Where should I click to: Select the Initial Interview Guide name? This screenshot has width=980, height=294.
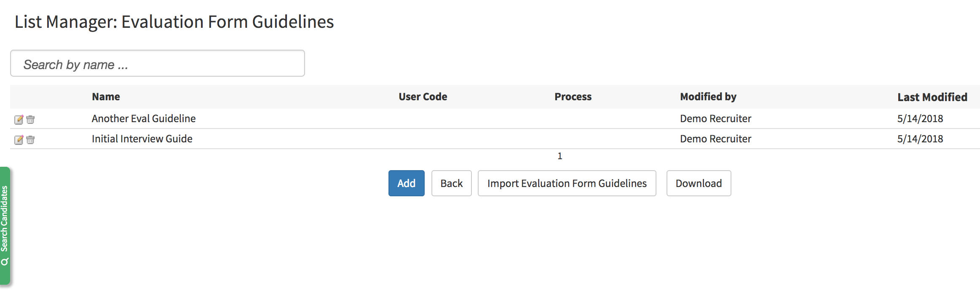click(x=142, y=139)
